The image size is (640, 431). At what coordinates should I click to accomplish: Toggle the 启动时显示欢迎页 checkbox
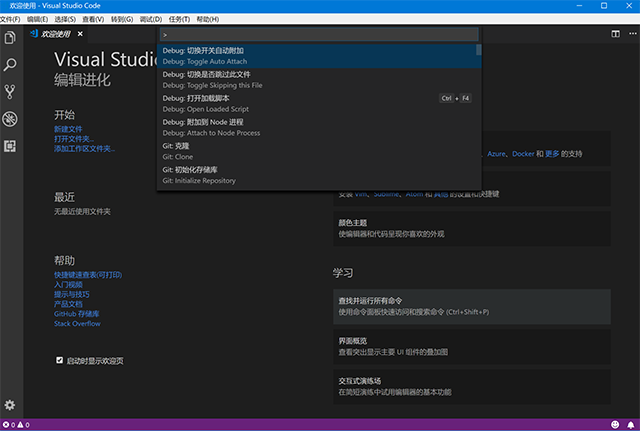59,361
